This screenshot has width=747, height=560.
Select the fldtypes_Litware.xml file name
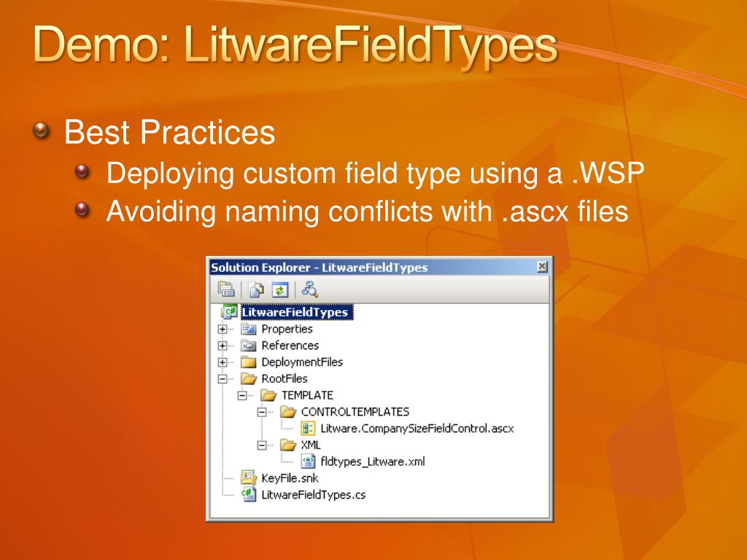click(373, 462)
